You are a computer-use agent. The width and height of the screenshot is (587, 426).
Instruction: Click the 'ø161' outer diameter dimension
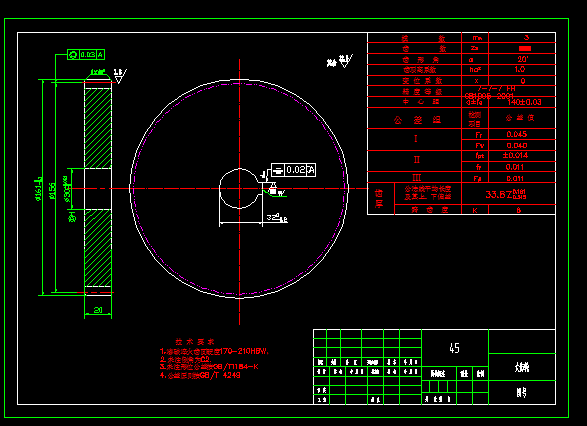pos(39,189)
